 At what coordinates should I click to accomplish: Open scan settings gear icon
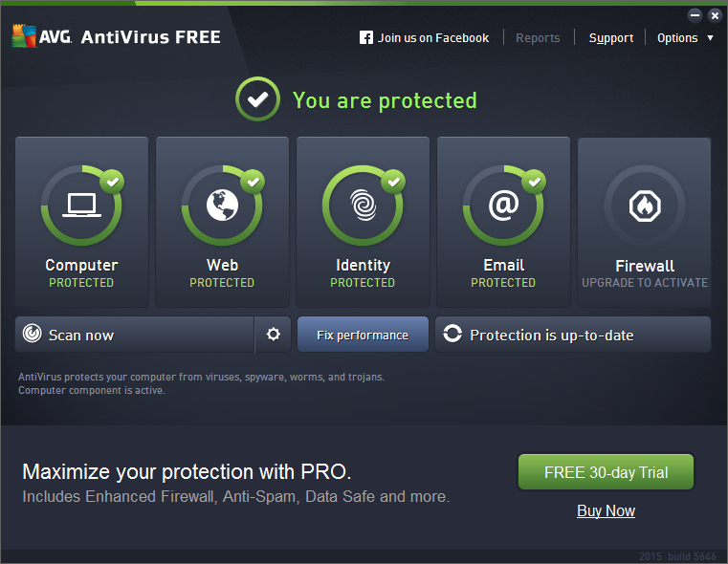[274, 335]
